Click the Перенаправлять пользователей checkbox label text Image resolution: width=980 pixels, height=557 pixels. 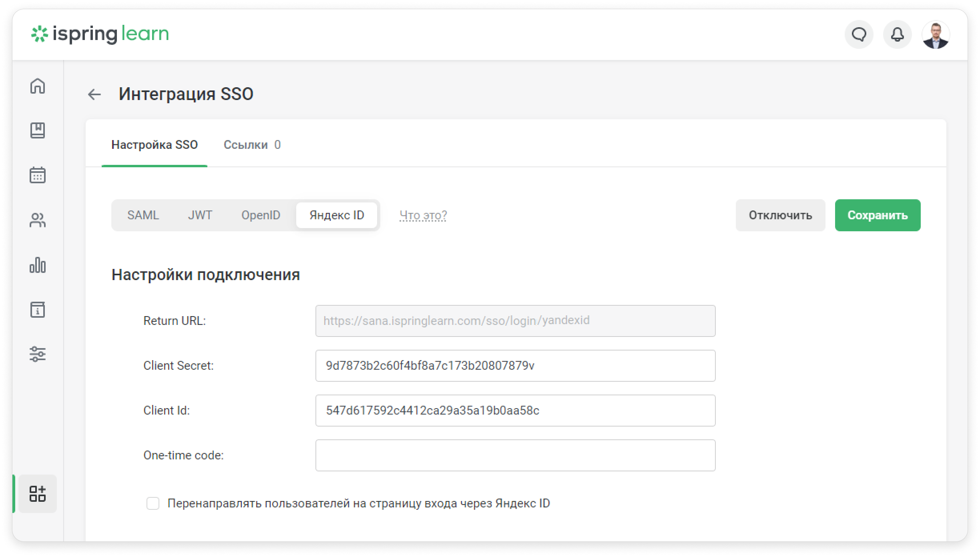pyautogui.click(x=359, y=503)
